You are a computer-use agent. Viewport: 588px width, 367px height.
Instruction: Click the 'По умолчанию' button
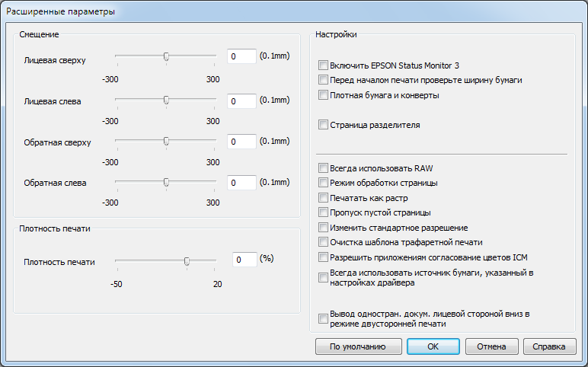[357, 346]
